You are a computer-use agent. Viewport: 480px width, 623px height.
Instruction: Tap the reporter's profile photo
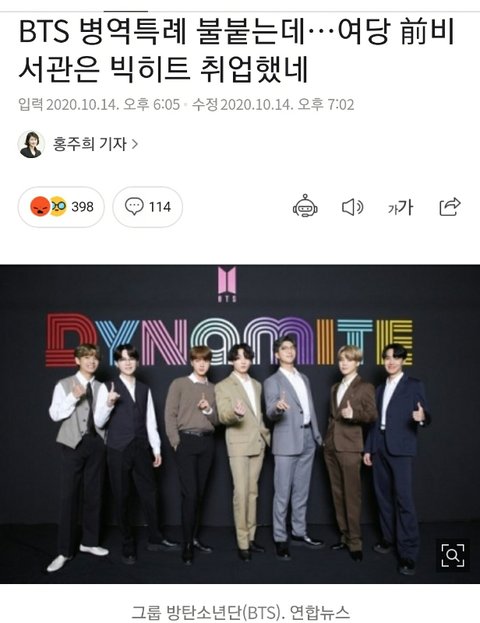pyautogui.click(x=31, y=144)
